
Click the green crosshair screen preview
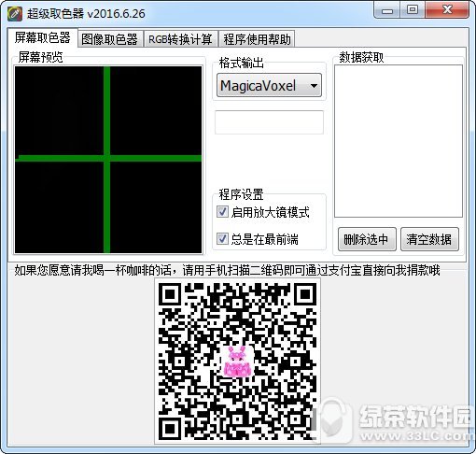point(108,160)
